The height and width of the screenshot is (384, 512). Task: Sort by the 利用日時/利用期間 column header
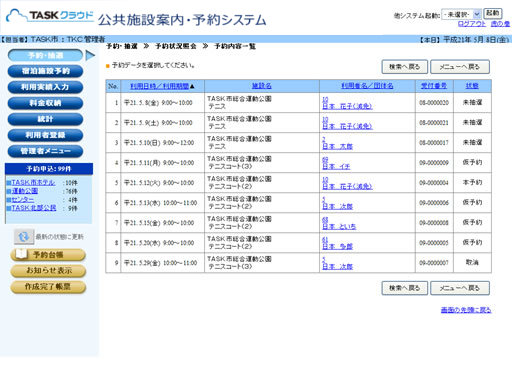[160, 86]
